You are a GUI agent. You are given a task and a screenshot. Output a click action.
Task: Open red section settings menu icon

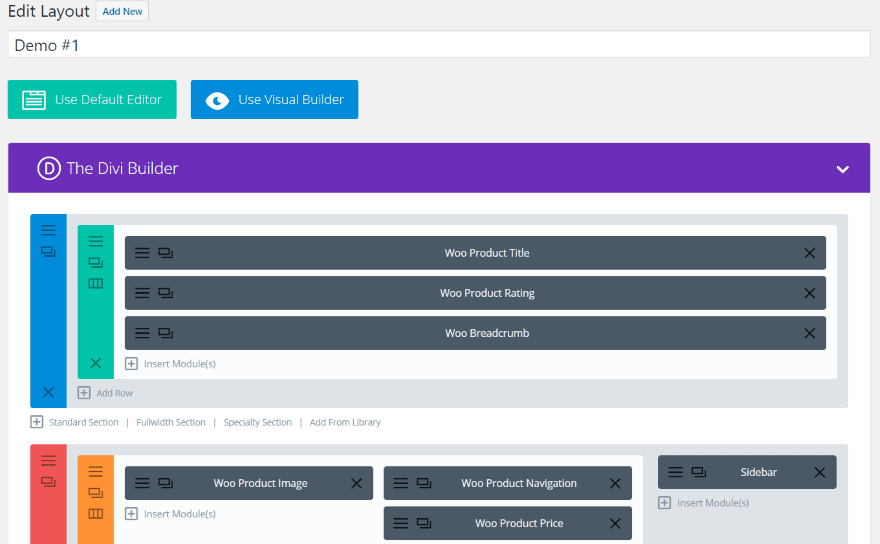48,461
